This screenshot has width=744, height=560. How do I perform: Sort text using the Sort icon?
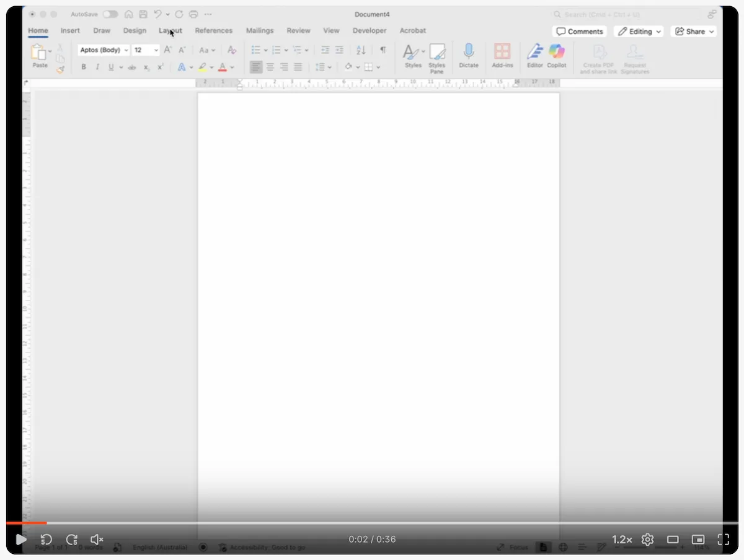pos(360,50)
